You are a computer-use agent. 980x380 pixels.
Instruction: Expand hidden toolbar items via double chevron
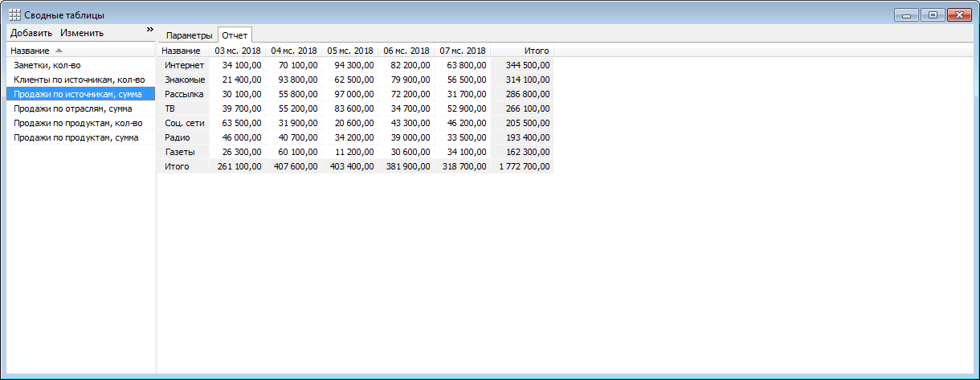tap(149, 30)
